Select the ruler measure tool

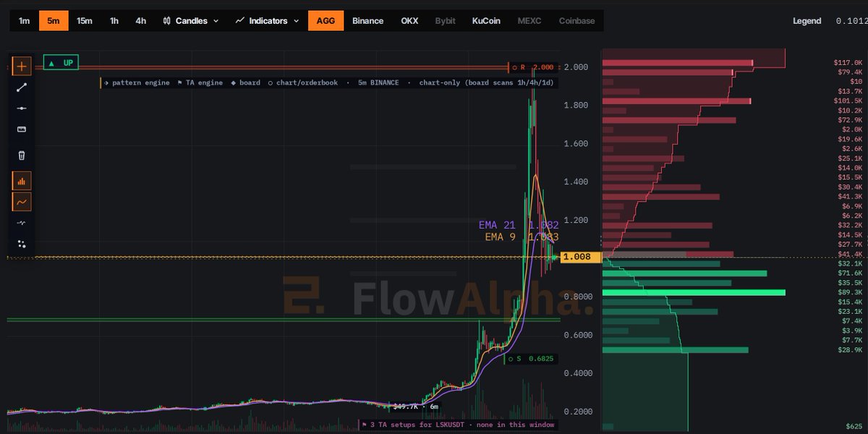point(22,129)
